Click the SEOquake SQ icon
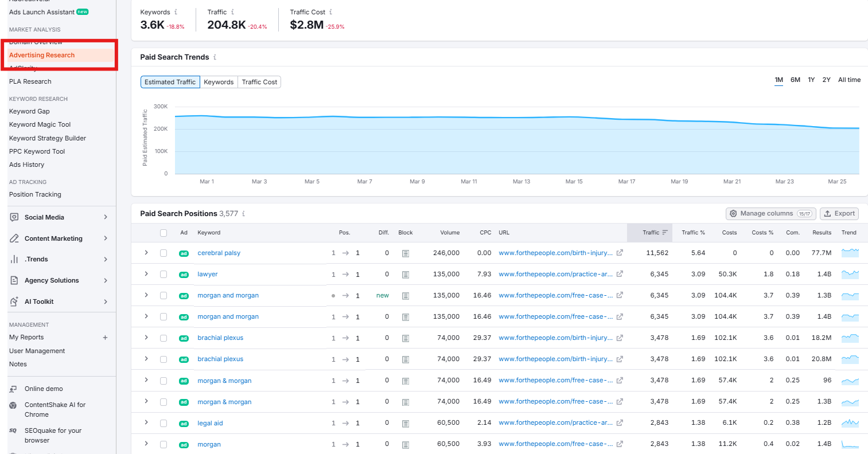The image size is (868, 454). click(x=13, y=430)
